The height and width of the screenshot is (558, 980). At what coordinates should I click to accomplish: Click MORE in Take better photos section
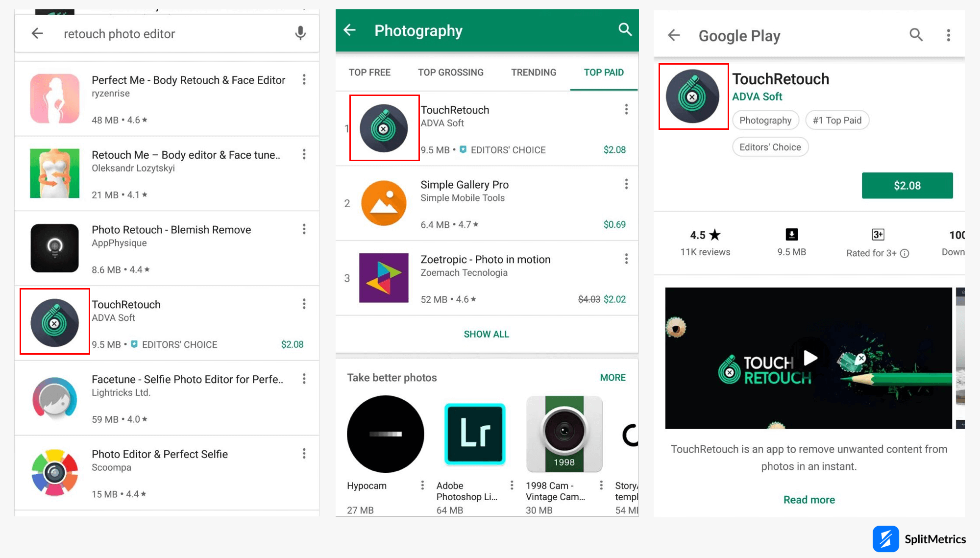coord(613,378)
